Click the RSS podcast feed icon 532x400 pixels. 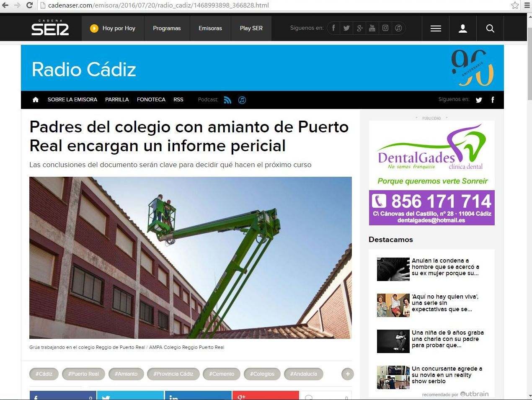(x=227, y=100)
